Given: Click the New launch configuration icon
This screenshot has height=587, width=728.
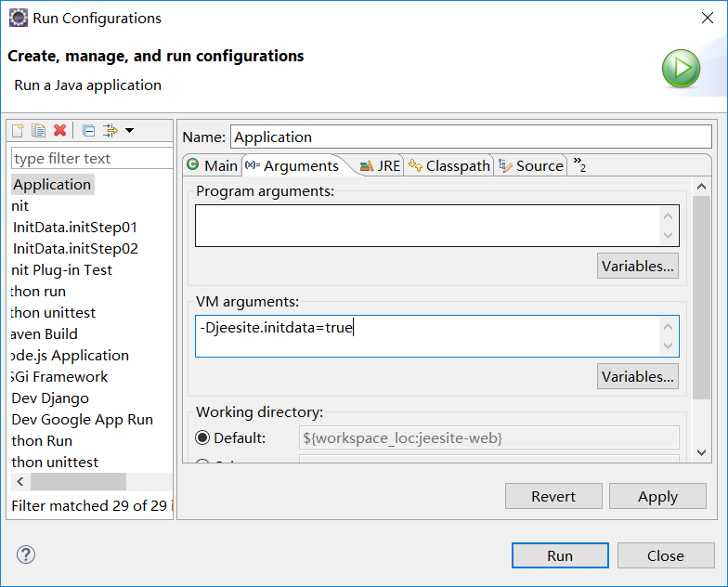Looking at the screenshot, I should [18, 131].
